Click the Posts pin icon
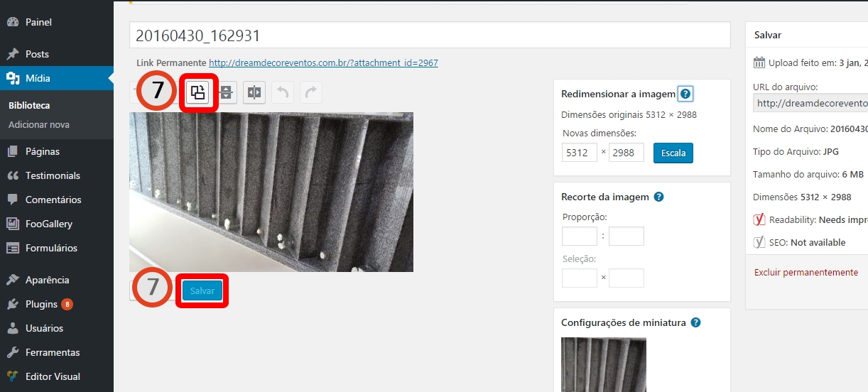This screenshot has width=868, height=392. [x=13, y=54]
